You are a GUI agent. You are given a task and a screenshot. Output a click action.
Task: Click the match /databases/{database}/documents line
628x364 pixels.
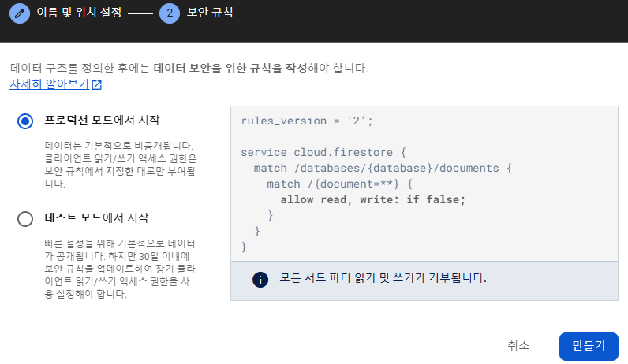[383, 168]
